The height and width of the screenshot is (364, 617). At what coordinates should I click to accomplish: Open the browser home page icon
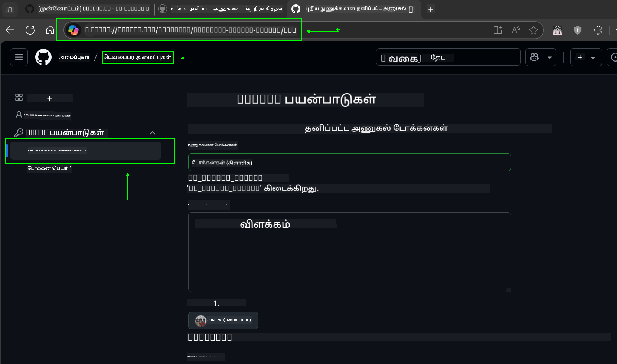[50, 30]
